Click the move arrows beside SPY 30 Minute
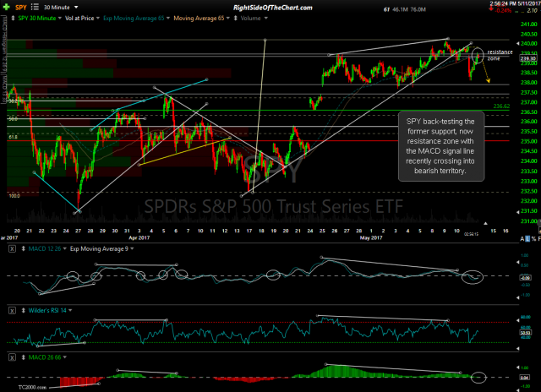Image resolution: width=541 pixels, height=392 pixels. coord(13,18)
